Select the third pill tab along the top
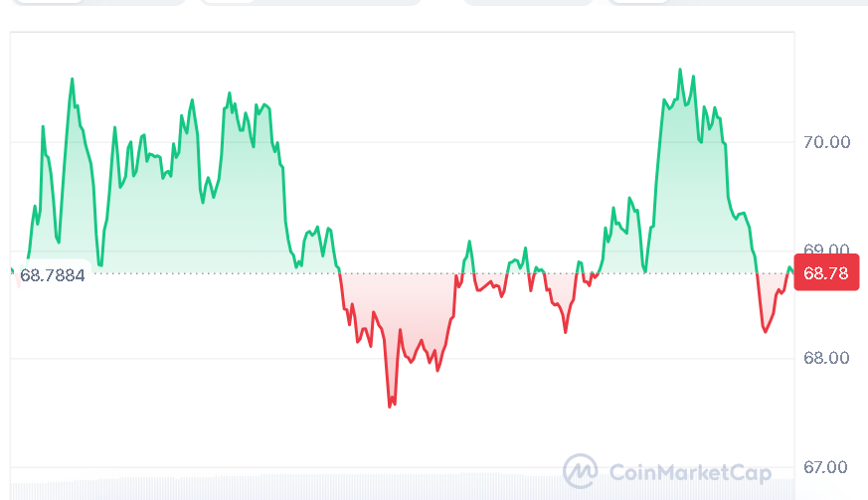Image resolution: width=868 pixels, height=500 pixels. point(527,2)
